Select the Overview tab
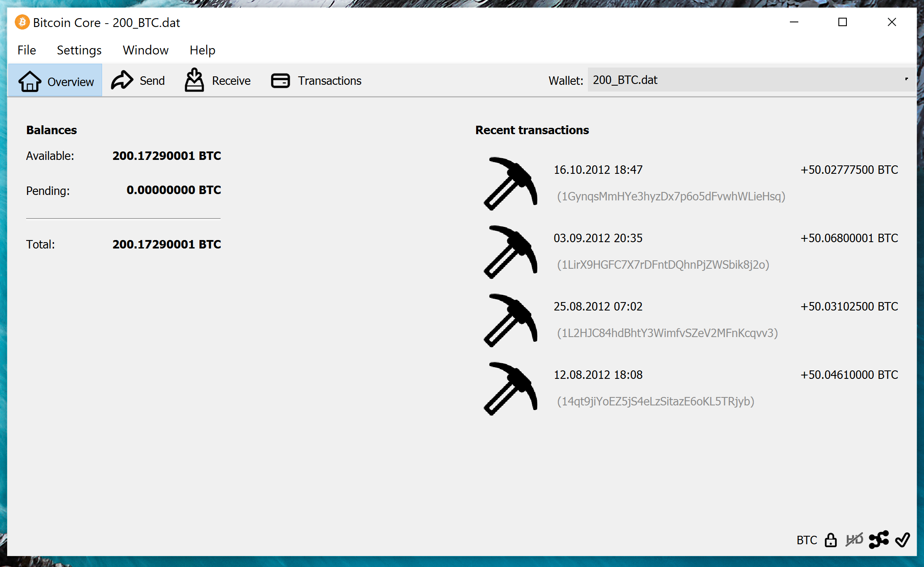This screenshot has height=567, width=924. (x=56, y=81)
